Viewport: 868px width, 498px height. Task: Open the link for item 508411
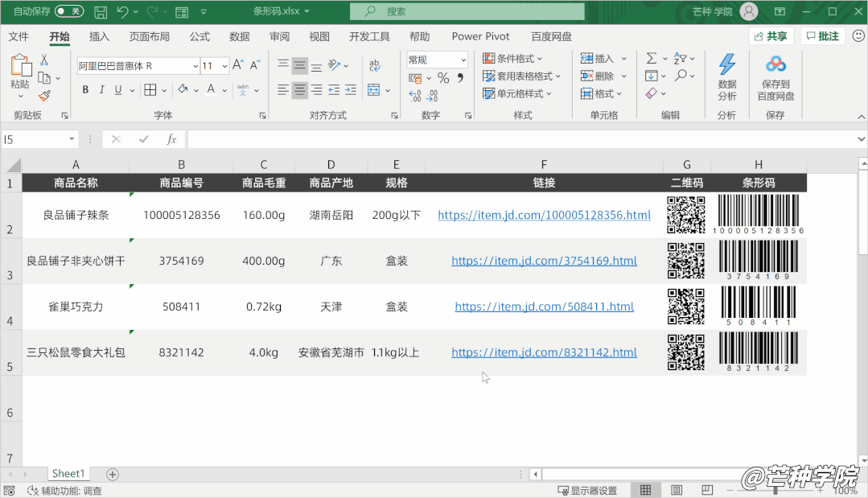pos(544,307)
